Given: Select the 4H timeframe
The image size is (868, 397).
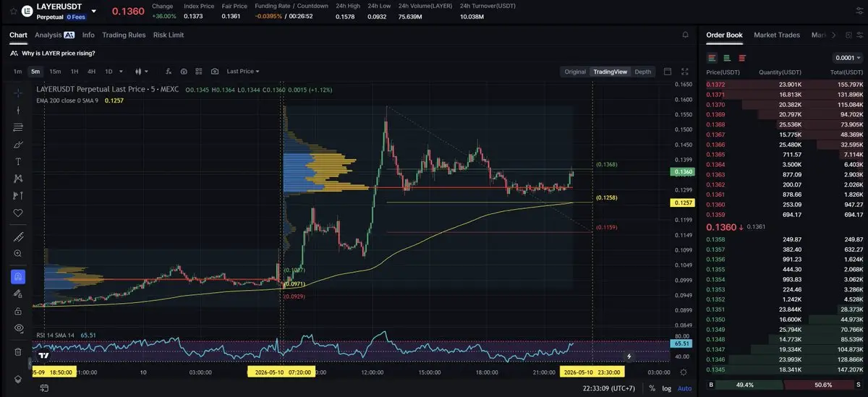Looking at the screenshot, I should (91, 72).
